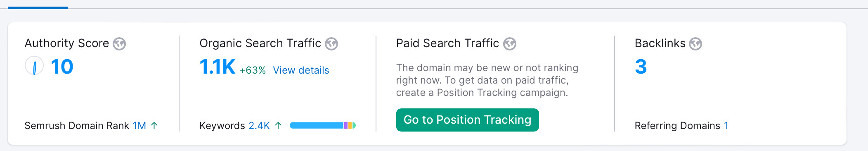868x151 pixels.
Task: Click globe icon beside Backlinks heading
Action: point(695,44)
